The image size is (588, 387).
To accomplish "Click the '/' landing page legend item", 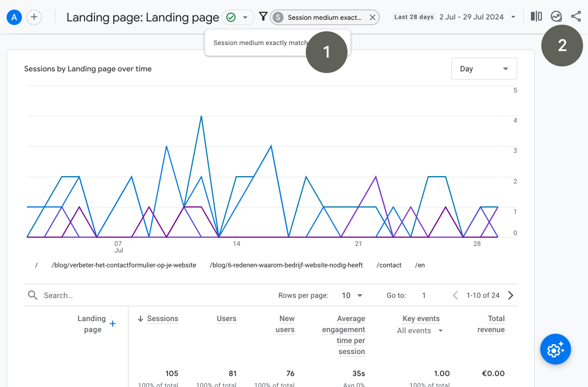I will pyautogui.click(x=36, y=265).
